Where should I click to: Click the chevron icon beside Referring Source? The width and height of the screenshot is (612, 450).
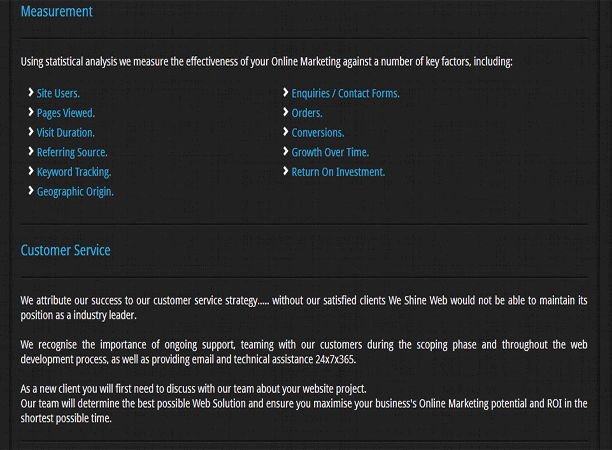[31, 151]
